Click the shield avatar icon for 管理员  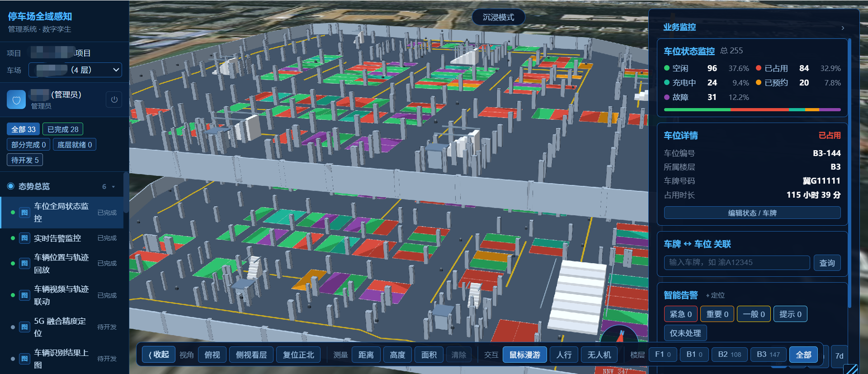[x=16, y=100]
